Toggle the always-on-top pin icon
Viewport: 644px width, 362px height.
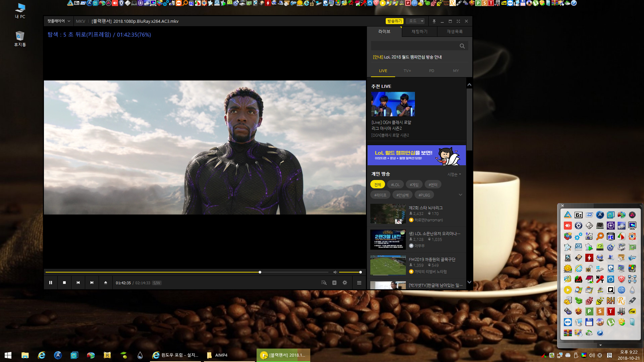434,21
